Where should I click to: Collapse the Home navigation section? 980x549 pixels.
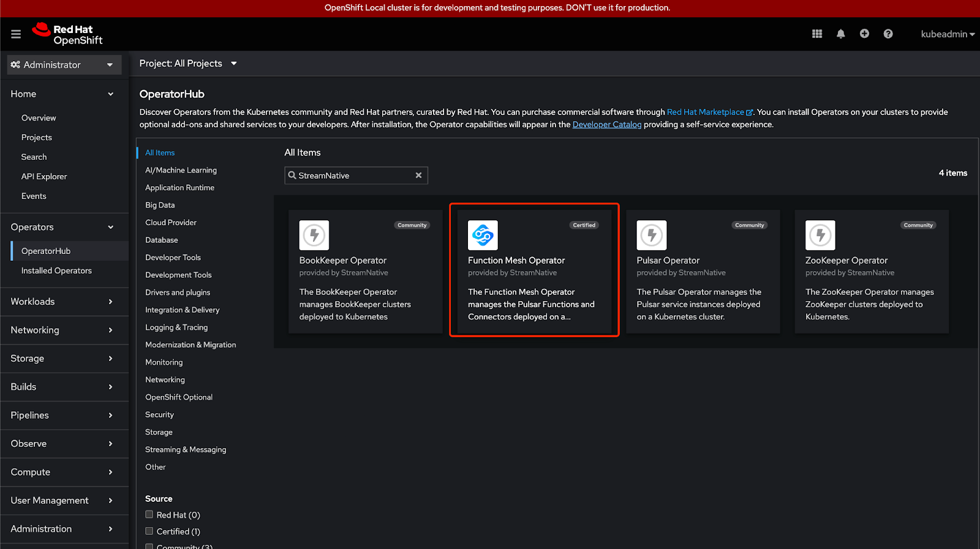click(x=64, y=94)
